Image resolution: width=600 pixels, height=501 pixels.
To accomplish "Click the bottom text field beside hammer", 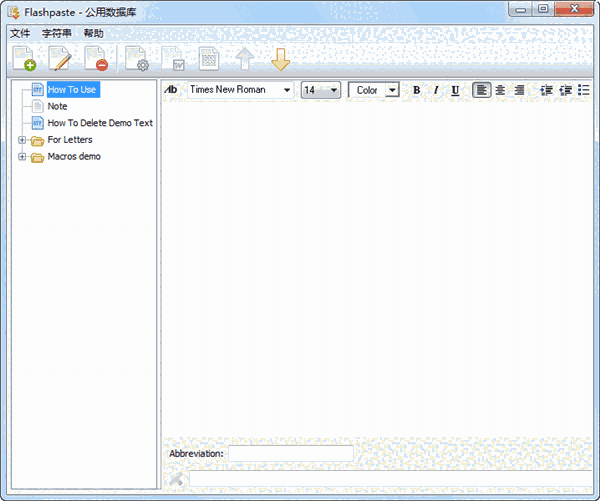I will pos(390,479).
